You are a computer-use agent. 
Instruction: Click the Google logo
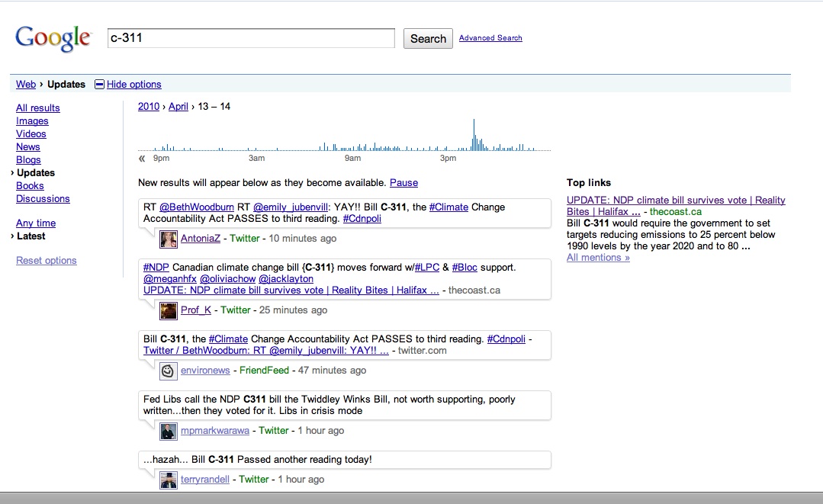click(53, 38)
